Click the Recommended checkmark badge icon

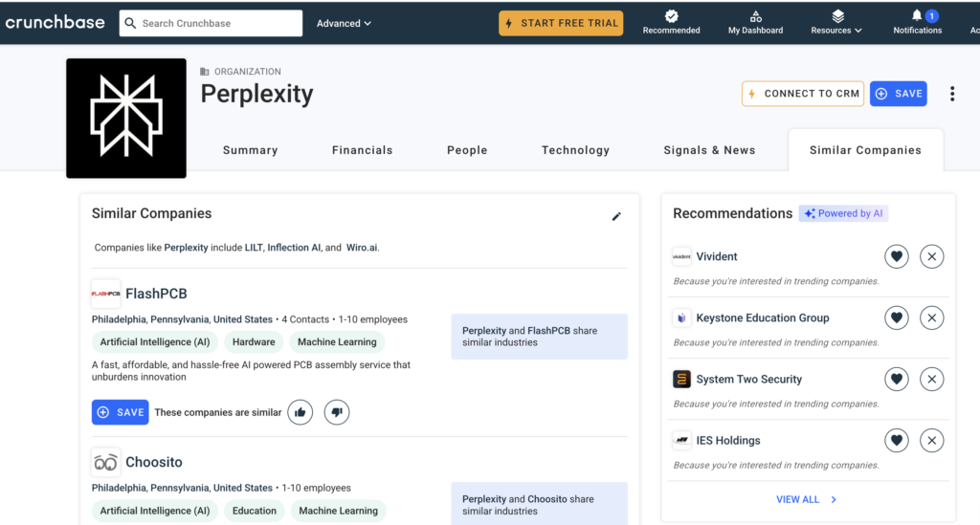coord(672,16)
